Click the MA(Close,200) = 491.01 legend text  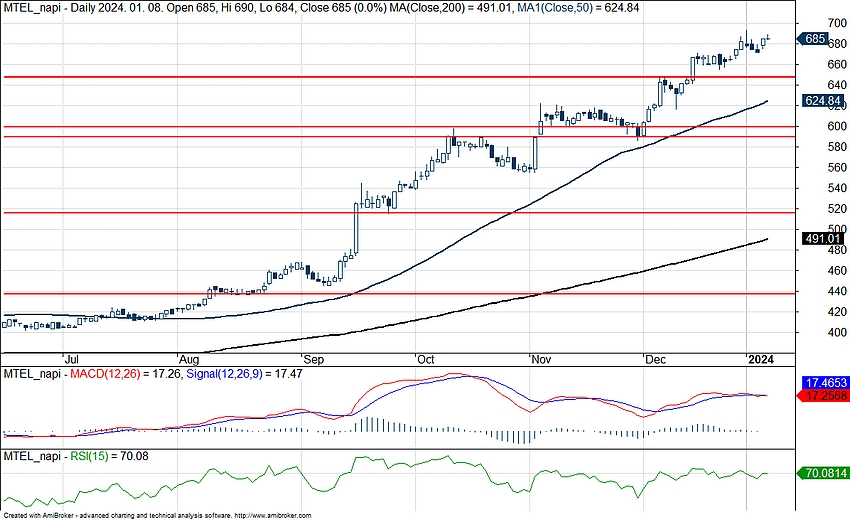[451, 8]
